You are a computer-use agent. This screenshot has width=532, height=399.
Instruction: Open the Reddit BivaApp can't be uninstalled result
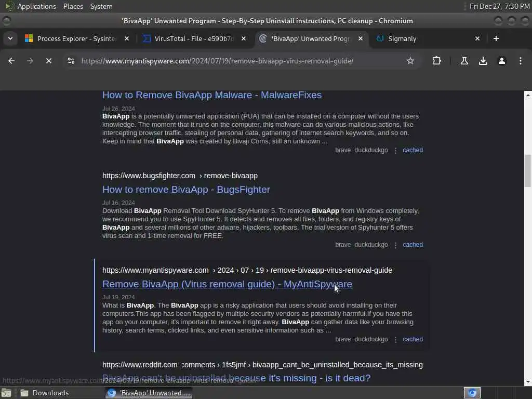(236, 378)
